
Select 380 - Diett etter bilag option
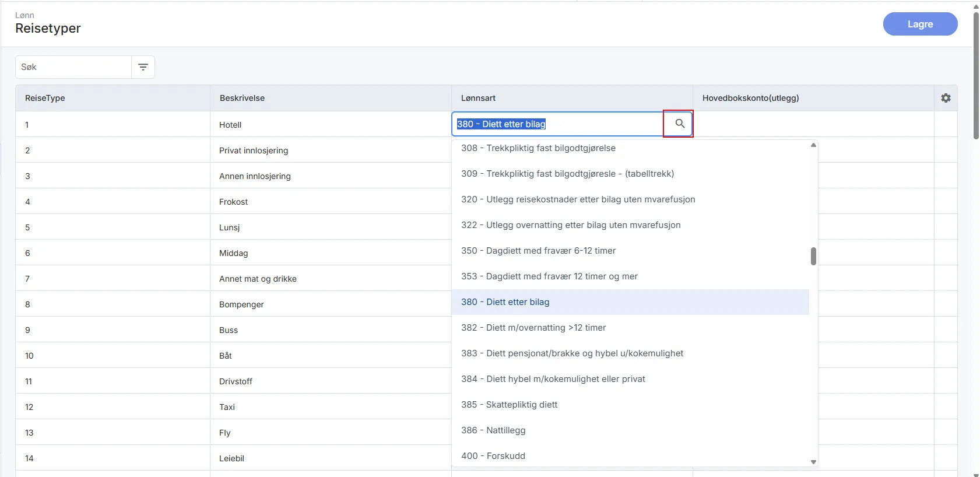[x=505, y=302]
